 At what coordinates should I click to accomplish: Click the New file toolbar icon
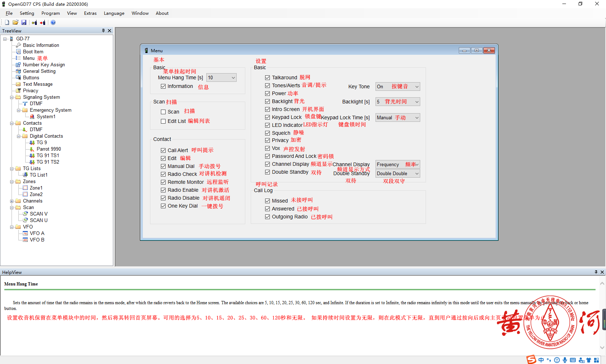tap(7, 22)
